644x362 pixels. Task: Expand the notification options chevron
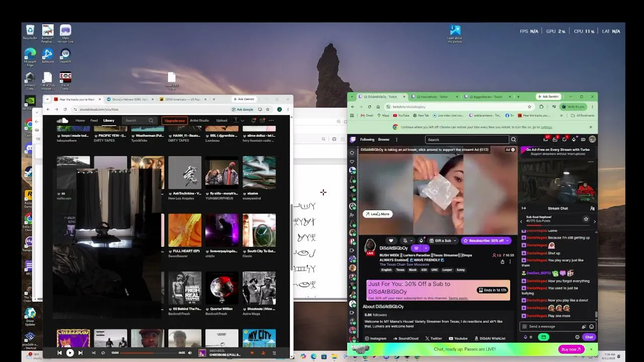411,241
